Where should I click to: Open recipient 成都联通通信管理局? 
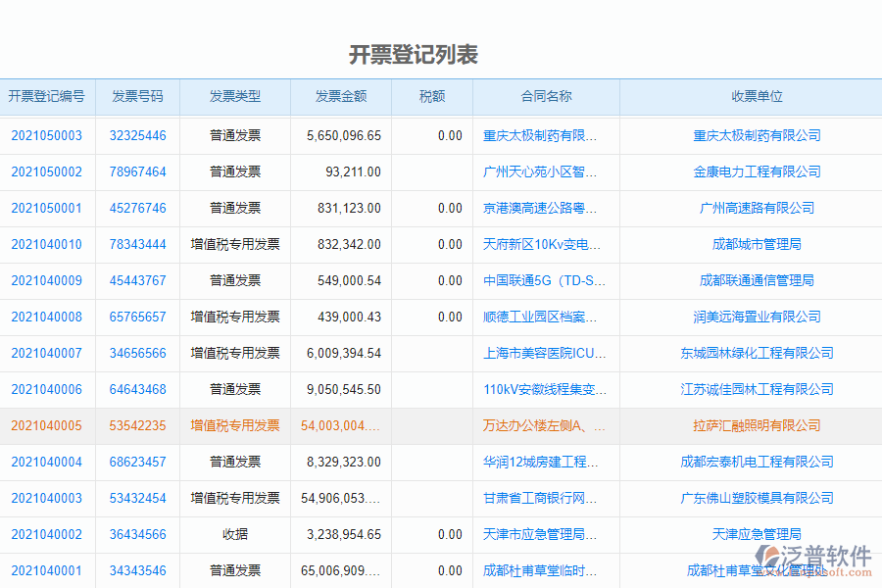tap(758, 280)
